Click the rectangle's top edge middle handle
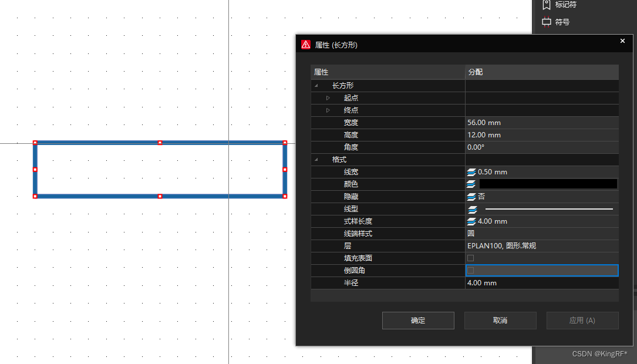 [x=160, y=143]
